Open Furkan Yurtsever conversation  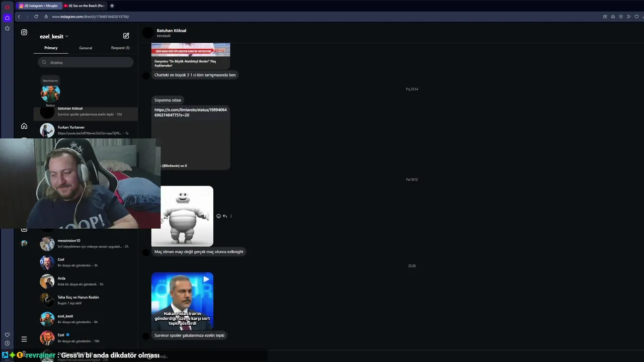tap(86, 130)
